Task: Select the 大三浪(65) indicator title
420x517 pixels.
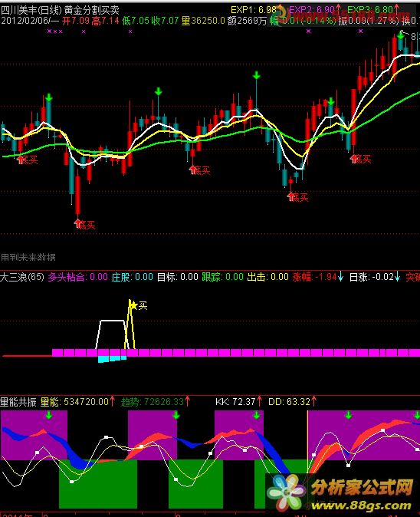Action: click(x=22, y=277)
